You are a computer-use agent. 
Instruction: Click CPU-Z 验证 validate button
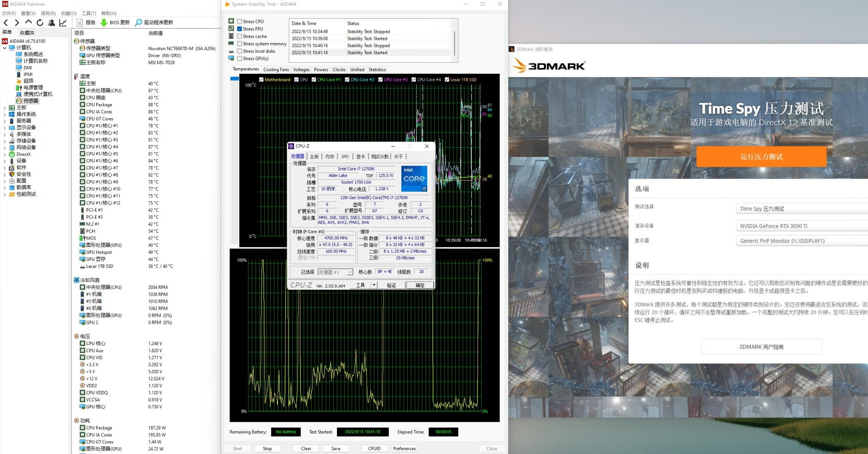click(x=391, y=285)
